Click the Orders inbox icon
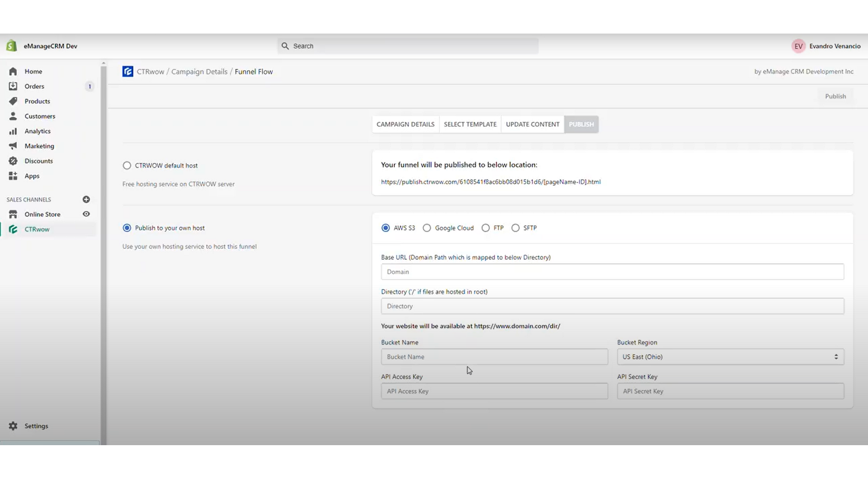Screen dimensions: 868x488 tap(13, 86)
